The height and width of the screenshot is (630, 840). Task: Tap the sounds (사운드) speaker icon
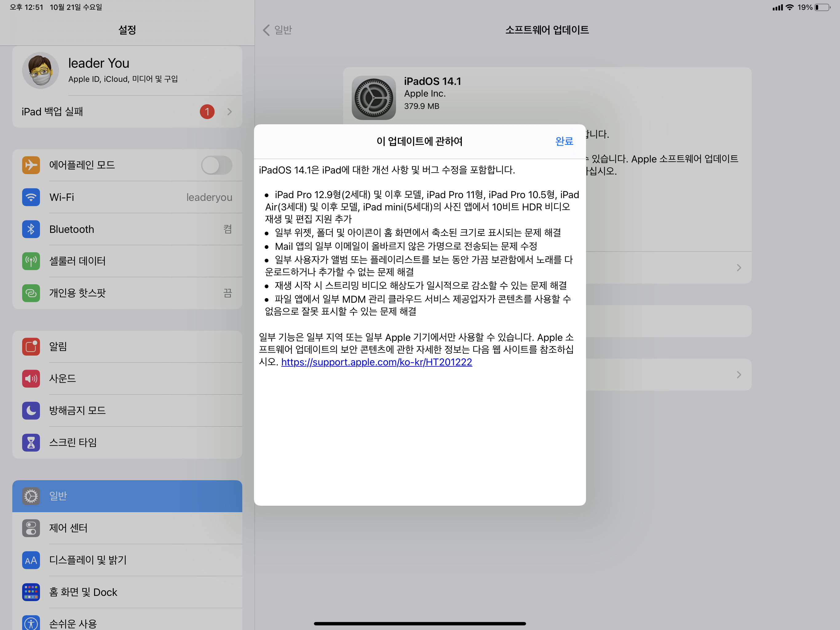[x=31, y=378]
